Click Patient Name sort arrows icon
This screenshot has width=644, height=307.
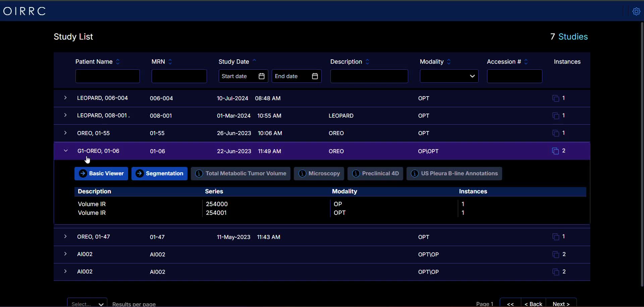coord(118,62)
